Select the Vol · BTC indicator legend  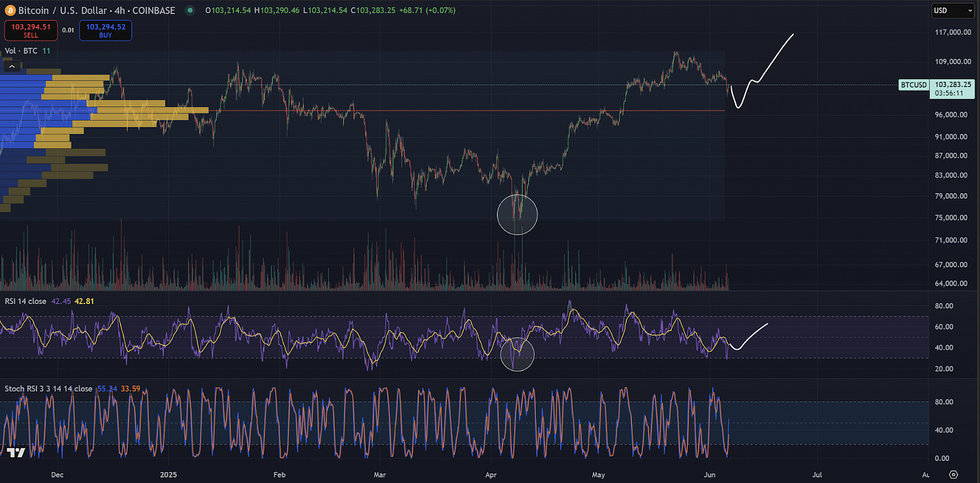21,50
